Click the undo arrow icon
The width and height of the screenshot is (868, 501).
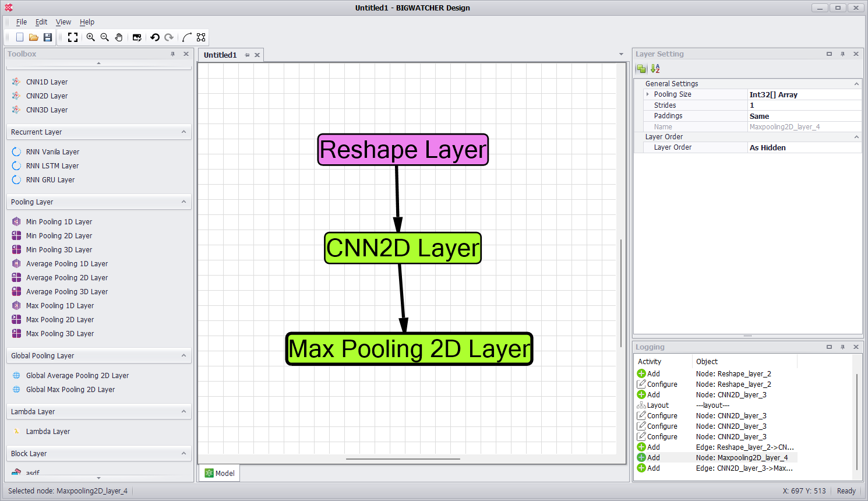[155, 37]
